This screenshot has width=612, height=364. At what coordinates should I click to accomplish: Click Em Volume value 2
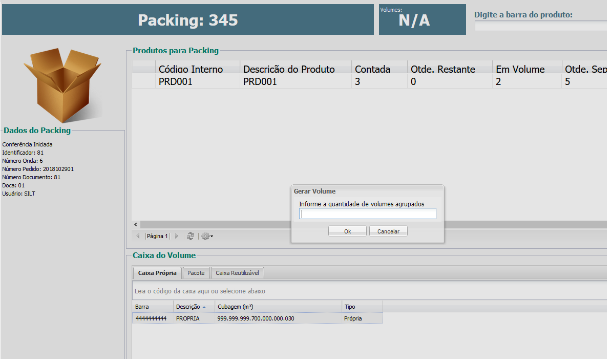[527, 81]
